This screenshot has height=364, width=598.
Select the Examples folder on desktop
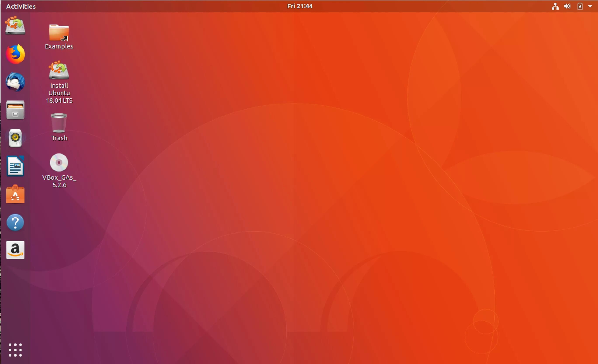[x=59, y=33]
